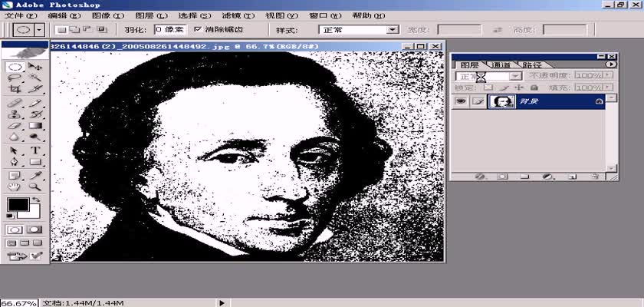
Task: Select the Healing Brush tool
Action: pyautogui.click(x=15, y=103)
